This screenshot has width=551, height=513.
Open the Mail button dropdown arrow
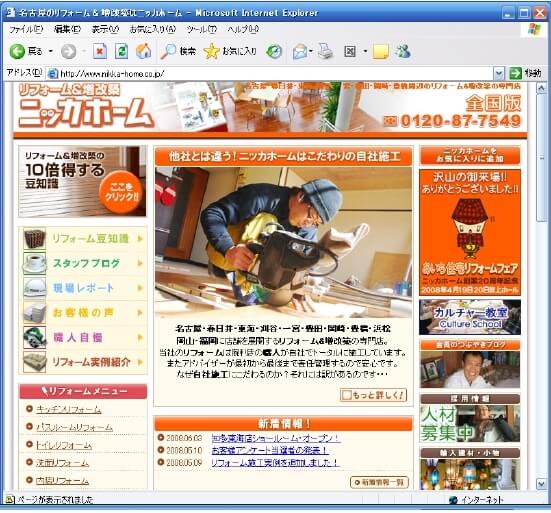coord(311,52)
